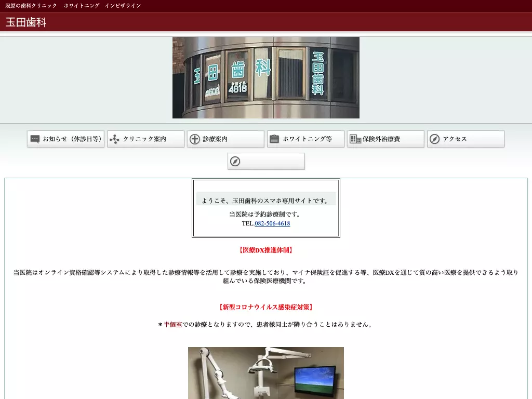The image size is (532, 399).
Task: Click the dental treatment room photo
Action: pos(266,373)
